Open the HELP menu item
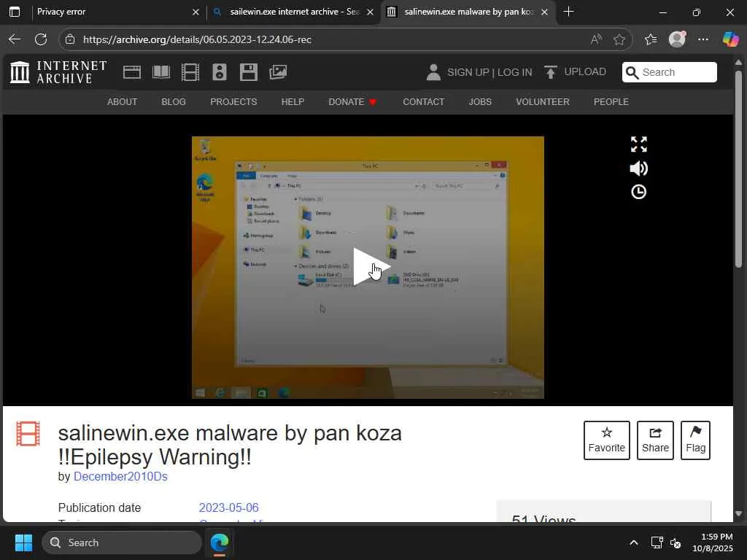747x560 pixels. coord(293,102)
